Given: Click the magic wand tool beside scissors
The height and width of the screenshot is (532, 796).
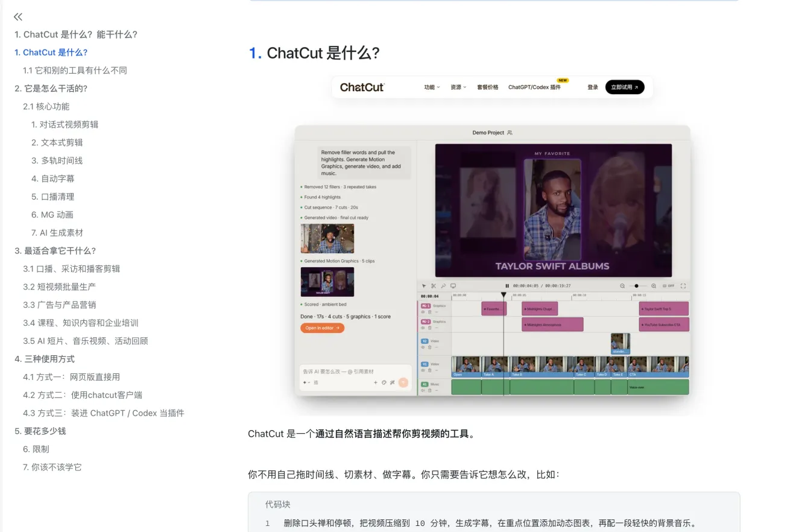Looking at the screenshot, I should (x=443, y=286).
